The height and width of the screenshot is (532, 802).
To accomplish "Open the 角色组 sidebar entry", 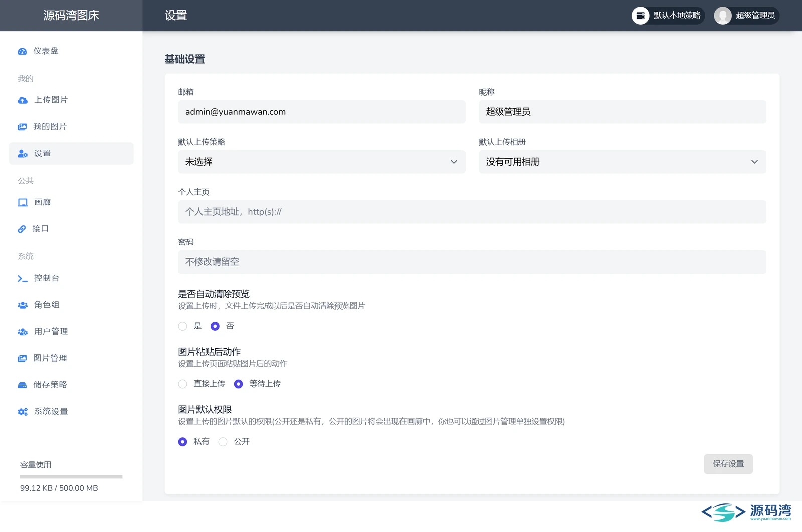I will click(71, 305).
